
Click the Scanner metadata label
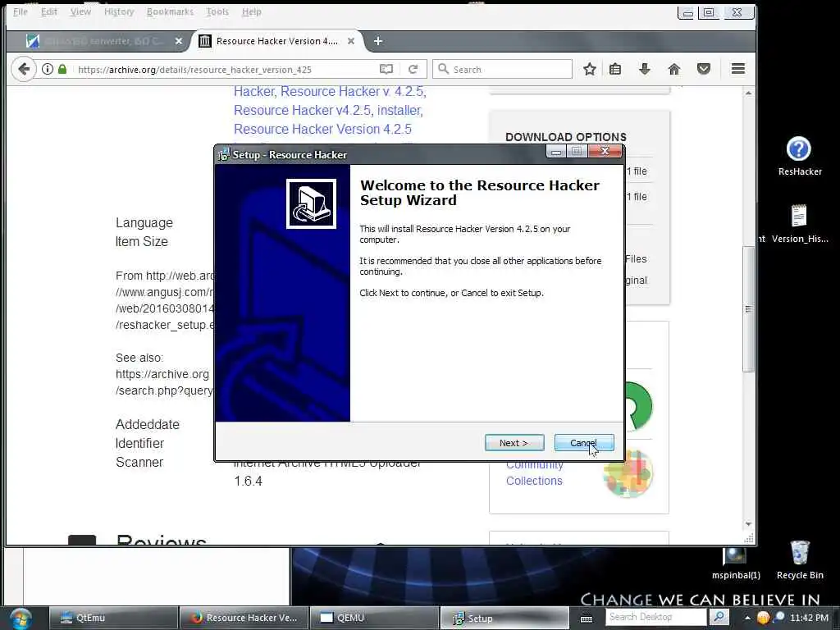(139, 463)
